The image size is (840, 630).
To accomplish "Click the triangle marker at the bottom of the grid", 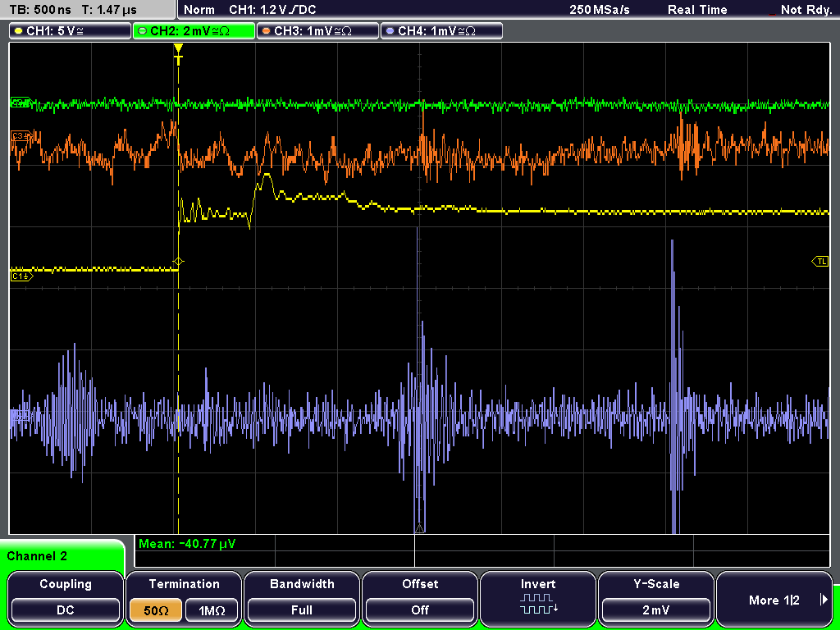I will coord(419,528).
